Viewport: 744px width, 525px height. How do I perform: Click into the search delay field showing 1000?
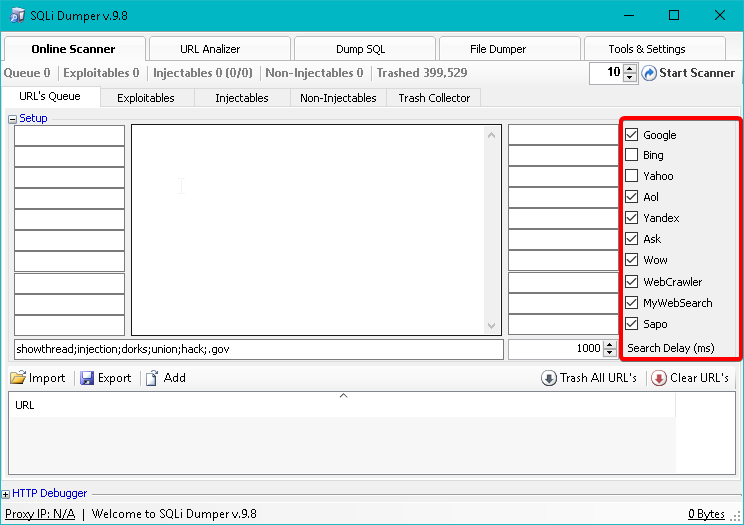(x=556, y=349)
